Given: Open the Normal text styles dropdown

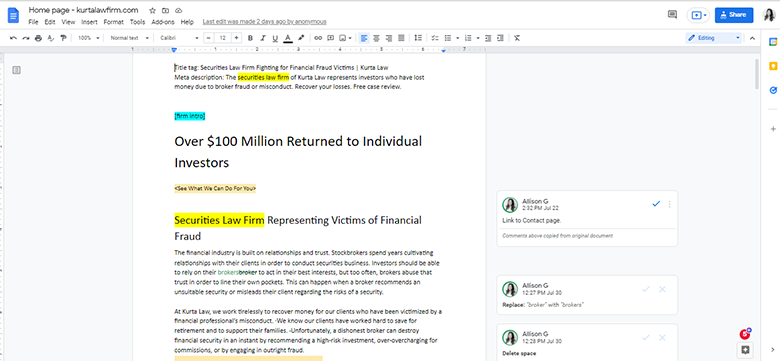Looking at the screenshot, I should point(129,38).
